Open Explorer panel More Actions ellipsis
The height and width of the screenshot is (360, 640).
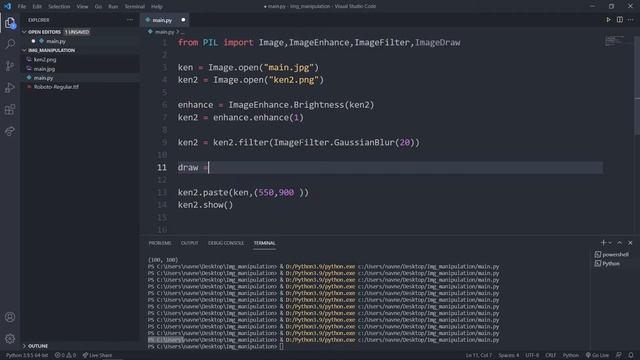coord(130,20)
